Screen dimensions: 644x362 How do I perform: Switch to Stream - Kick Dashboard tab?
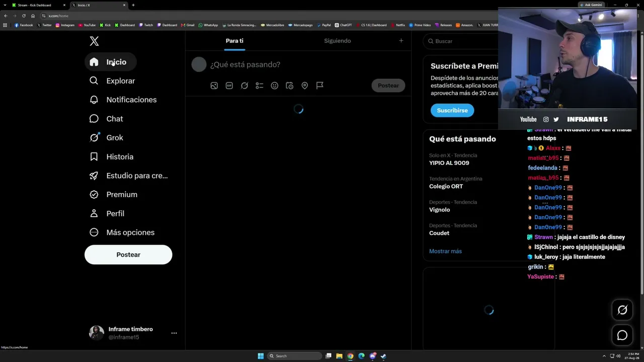[x=39, y=5]
